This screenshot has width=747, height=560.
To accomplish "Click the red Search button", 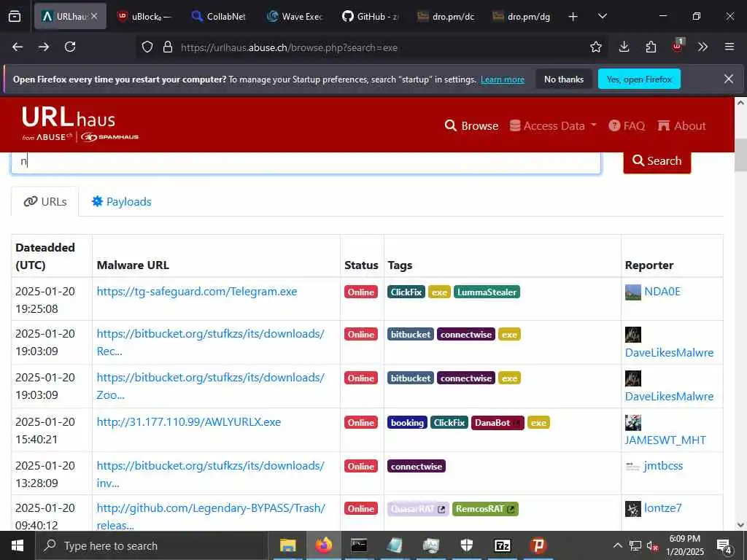I will [x=657, y=162].
